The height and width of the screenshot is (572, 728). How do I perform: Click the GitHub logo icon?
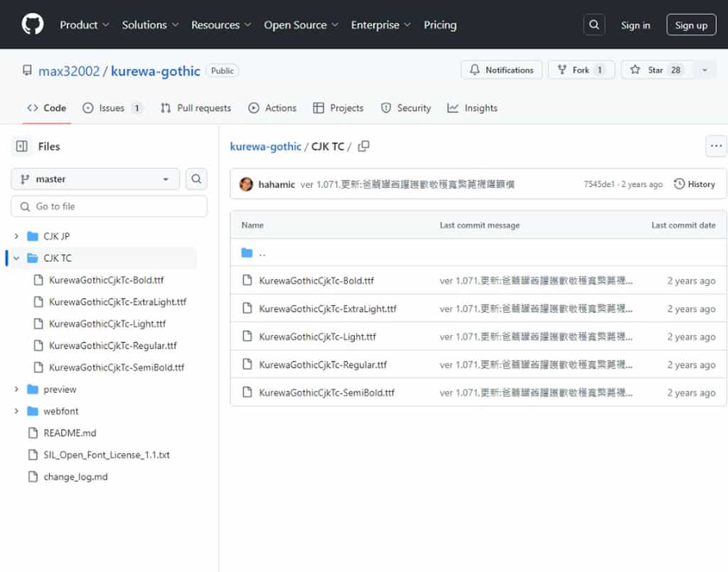coord(33,24)
